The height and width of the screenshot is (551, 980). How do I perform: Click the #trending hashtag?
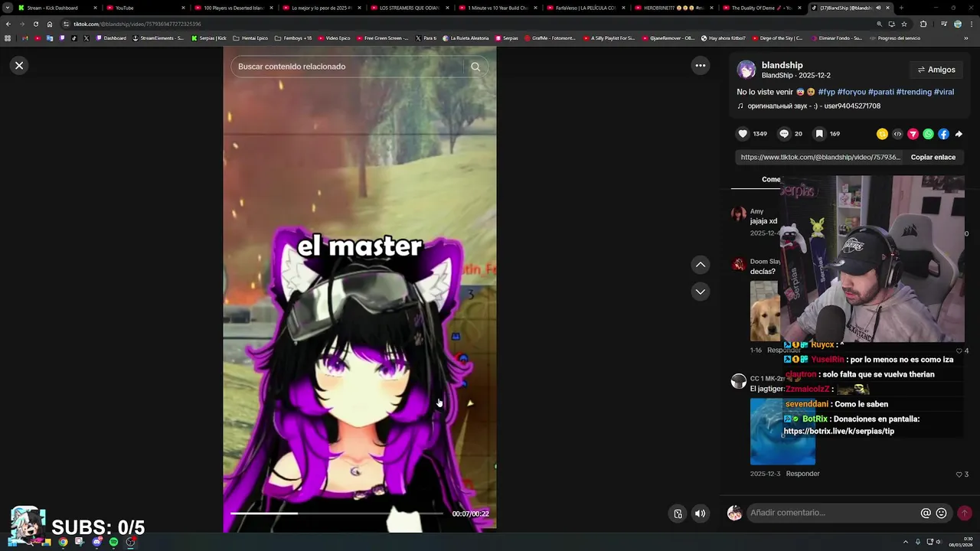tap(913, 92)
